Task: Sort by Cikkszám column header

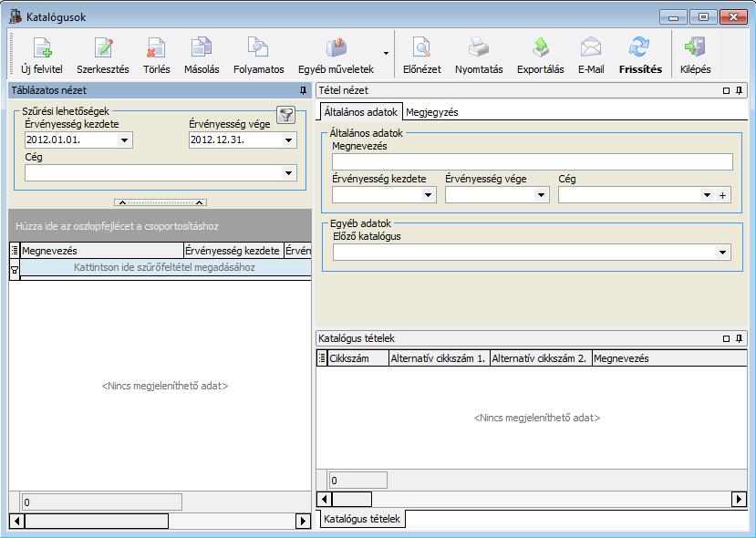Action: point(358,358)
